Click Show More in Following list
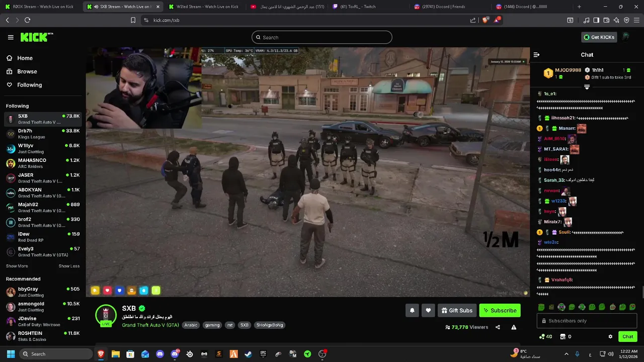Image resolution: width=644 pixels, height=362 pixels. click(17, 266)
